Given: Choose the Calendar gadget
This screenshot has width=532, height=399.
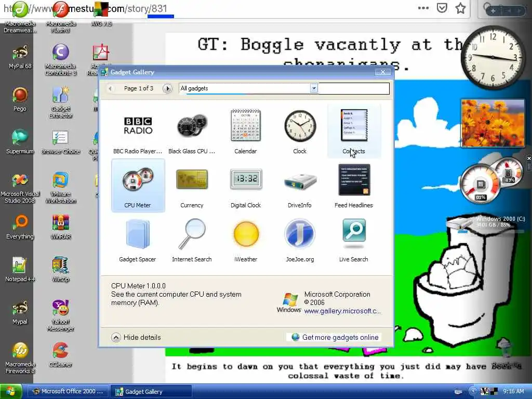Looking at the screenshot, I should pyautogui.click(x=246, y=131).
